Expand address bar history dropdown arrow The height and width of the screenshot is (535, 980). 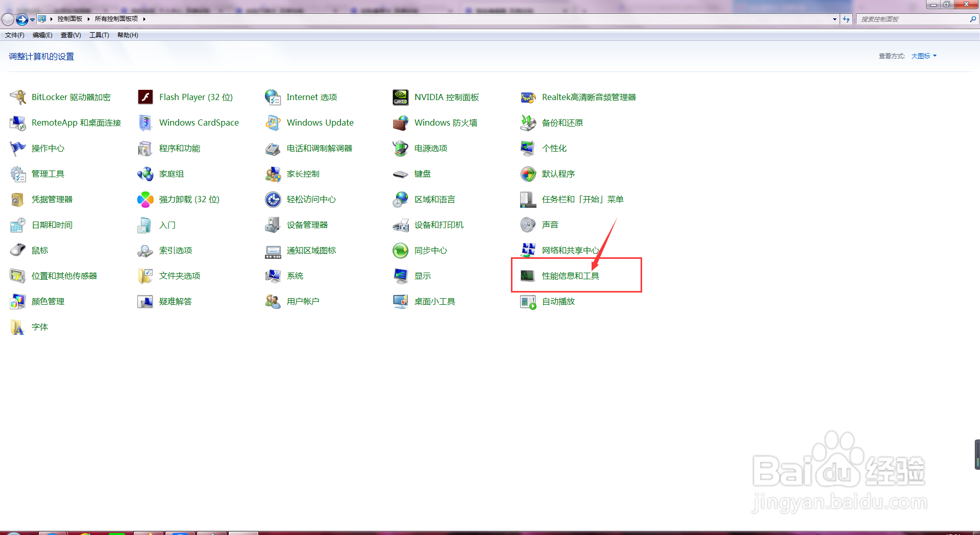[x=835, y=19]
